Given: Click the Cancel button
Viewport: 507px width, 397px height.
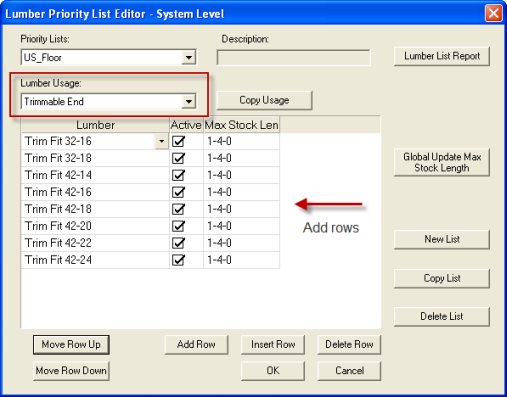Looking at the screenshot, I should tap(349, 371).
